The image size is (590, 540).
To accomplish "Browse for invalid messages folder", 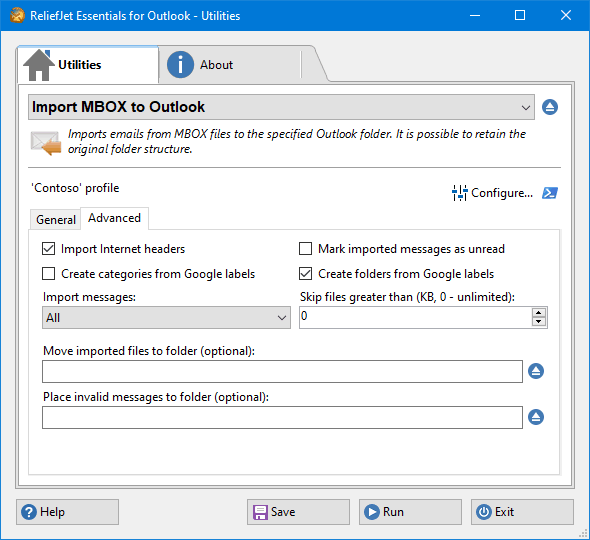I will (x=536, y=417).
